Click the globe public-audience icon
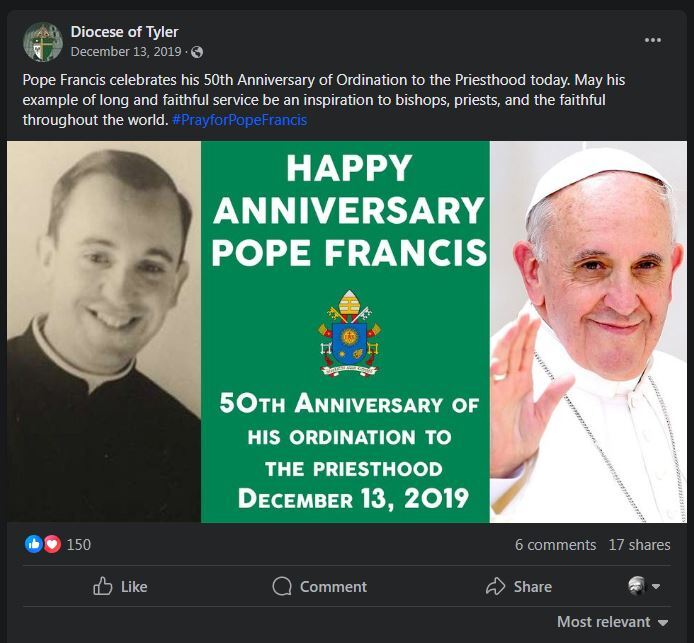Screen dimensions: 694x643 [x=197, y=52]
